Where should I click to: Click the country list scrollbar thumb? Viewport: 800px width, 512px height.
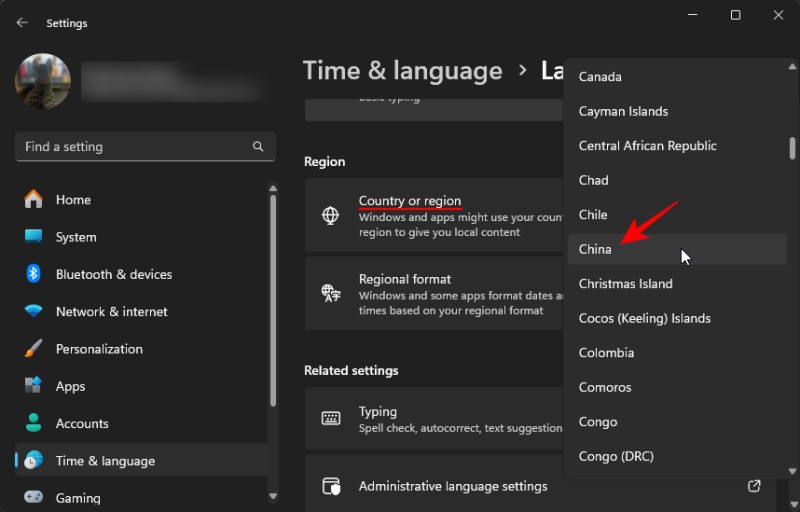coord(792,148)
